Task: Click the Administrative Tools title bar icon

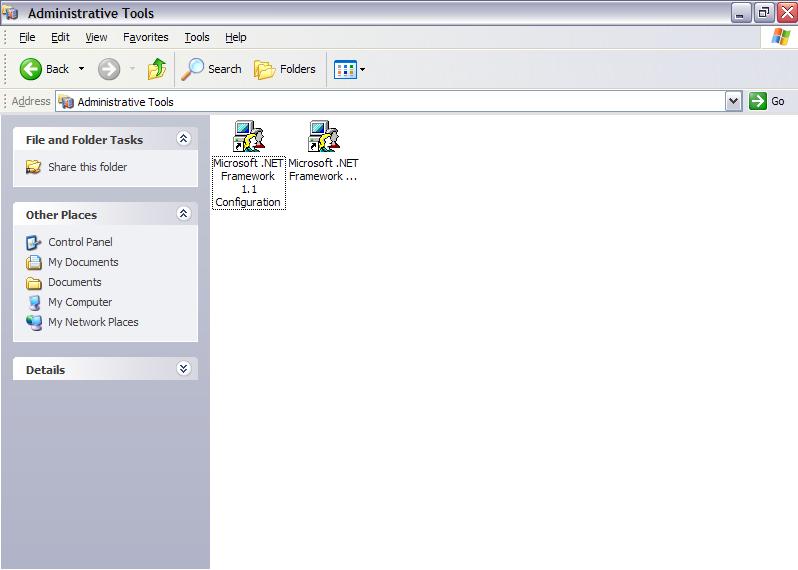Action: [x=10, y=12]
